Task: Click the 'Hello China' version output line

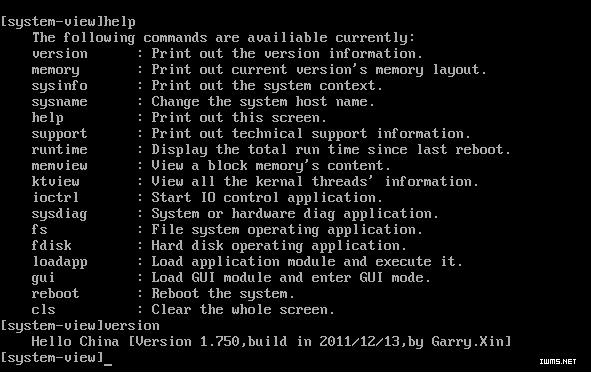Action: click(x=271, y=342)
